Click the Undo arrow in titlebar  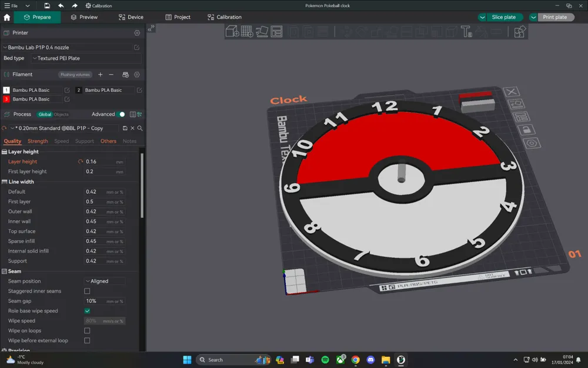(61, 5)
